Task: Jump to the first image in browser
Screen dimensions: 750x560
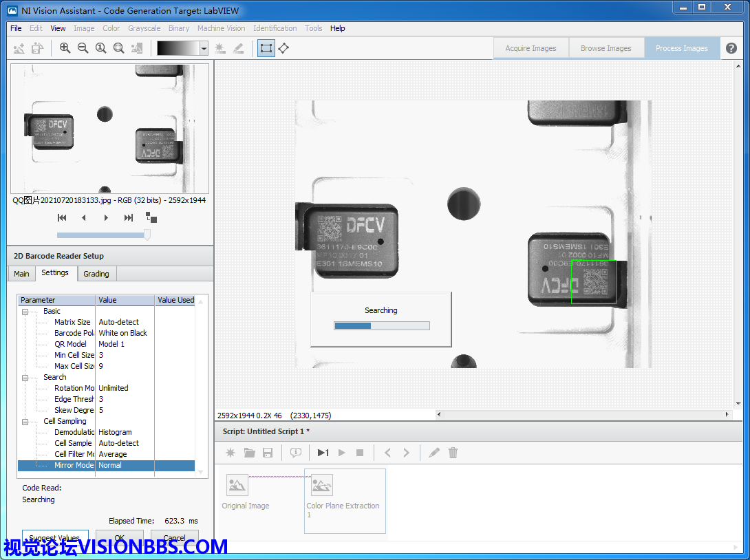Action: pos(62,217)
